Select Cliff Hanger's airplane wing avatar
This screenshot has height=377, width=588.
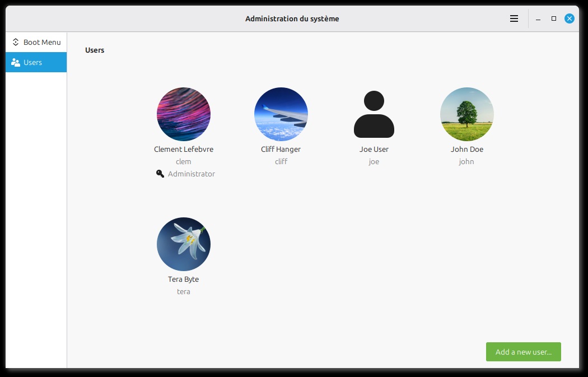(x=281, y=114)
